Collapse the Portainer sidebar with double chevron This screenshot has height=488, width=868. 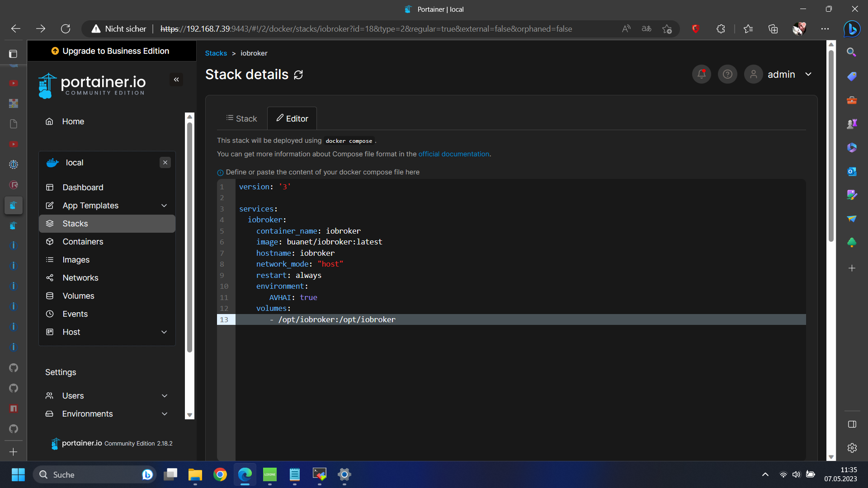click(176, 80)
